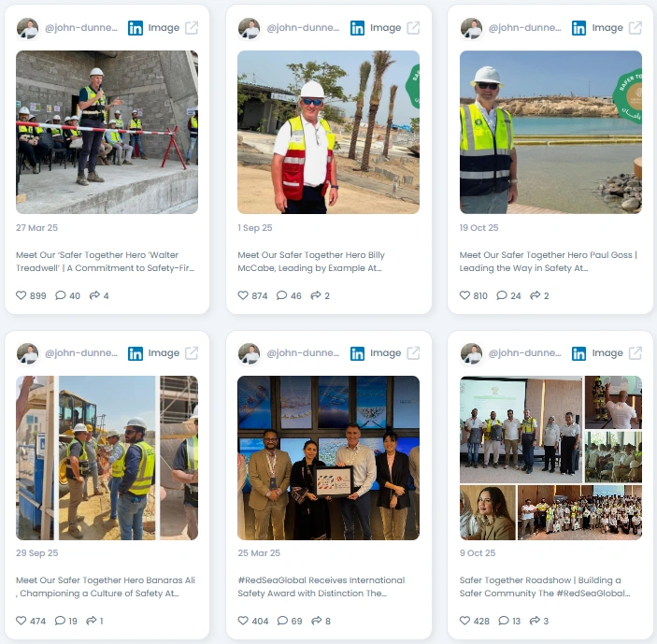Viewport: 657px width, 644px height.
Task: Open the Safer Together Roadshow collage image
Action: 550,458
